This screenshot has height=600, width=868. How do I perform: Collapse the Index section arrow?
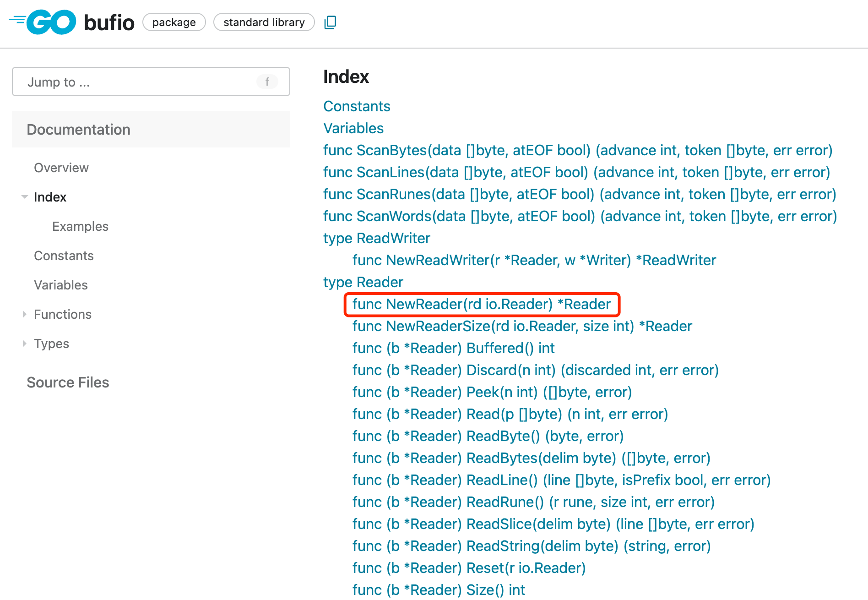click(25, 197)
